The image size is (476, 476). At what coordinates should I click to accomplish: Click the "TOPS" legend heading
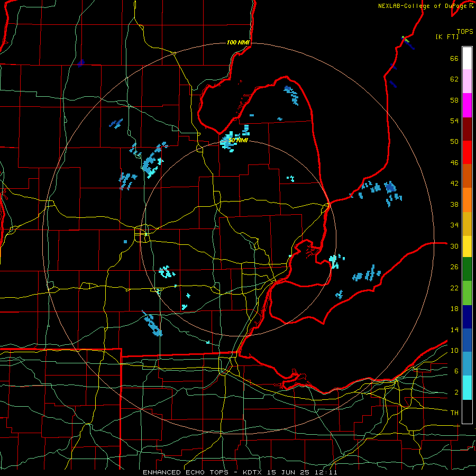click(465, 32)
